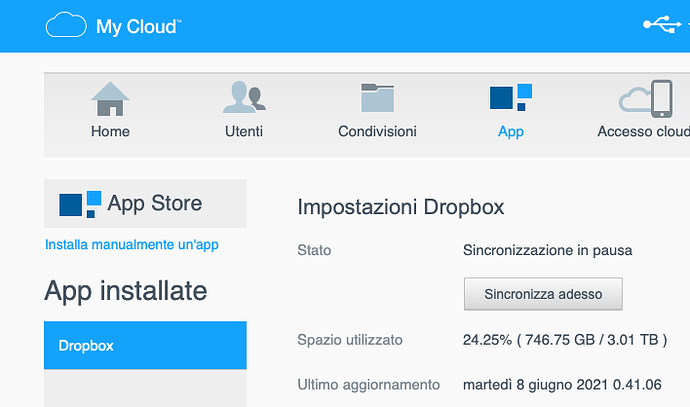Click the App installate heading
This screenshot has height=407, width=690.
(x=126, y=291)
